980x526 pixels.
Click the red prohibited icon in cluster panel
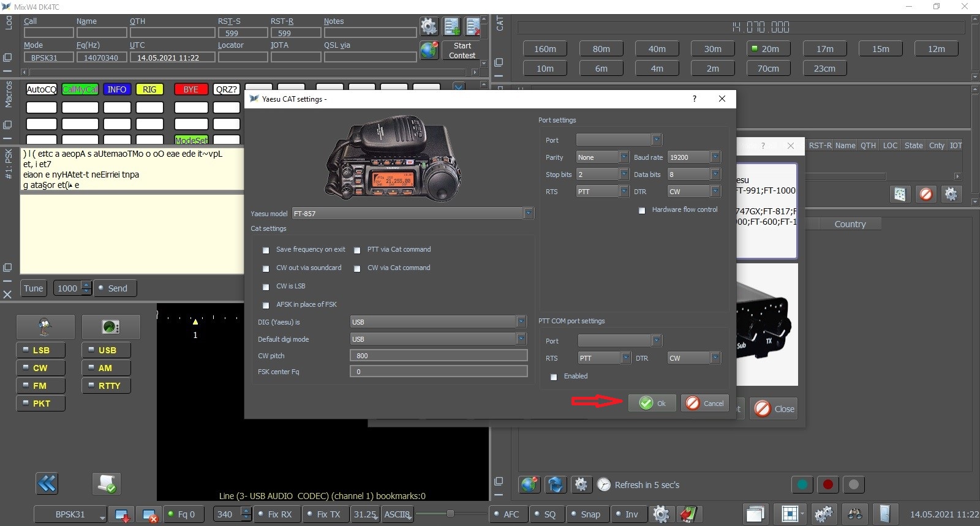[926, 194]
